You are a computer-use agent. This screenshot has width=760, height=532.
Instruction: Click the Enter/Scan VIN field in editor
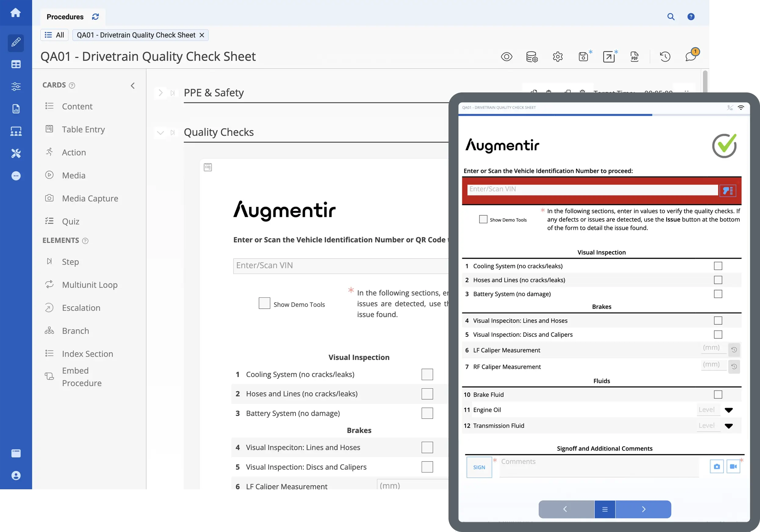tap(341, 266)
